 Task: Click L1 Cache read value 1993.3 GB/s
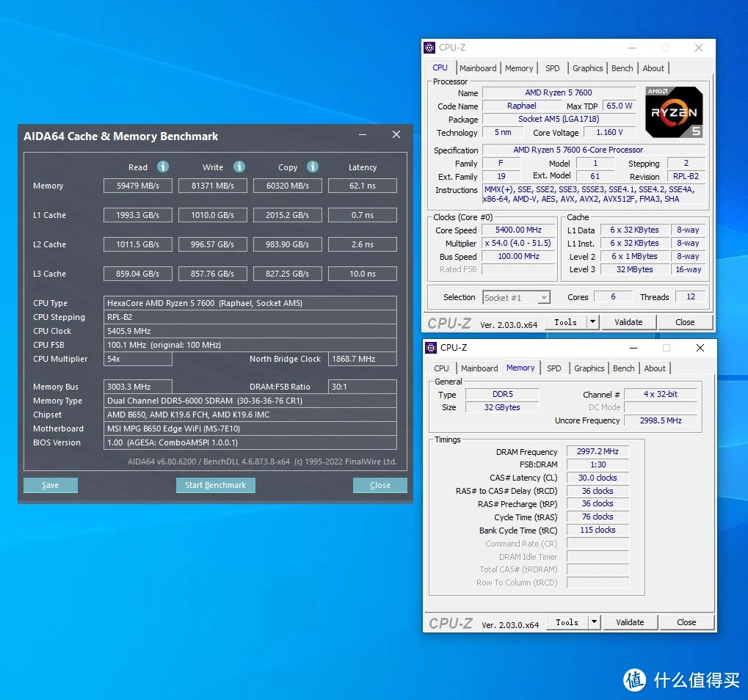tap(138, 215)
